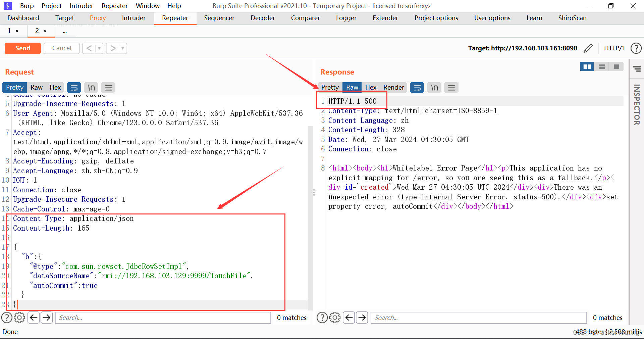
Task: Enable the Render view for the response
Action: 393,87
